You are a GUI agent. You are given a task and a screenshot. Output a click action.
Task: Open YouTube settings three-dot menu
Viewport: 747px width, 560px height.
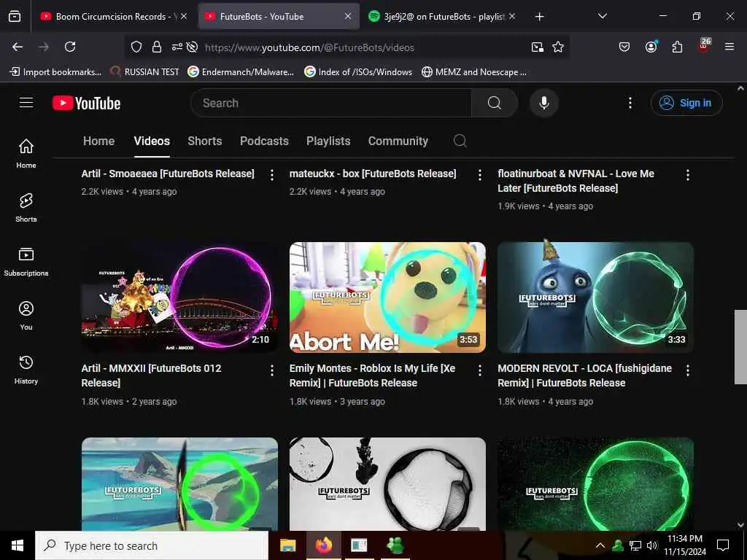click(630, 103)
